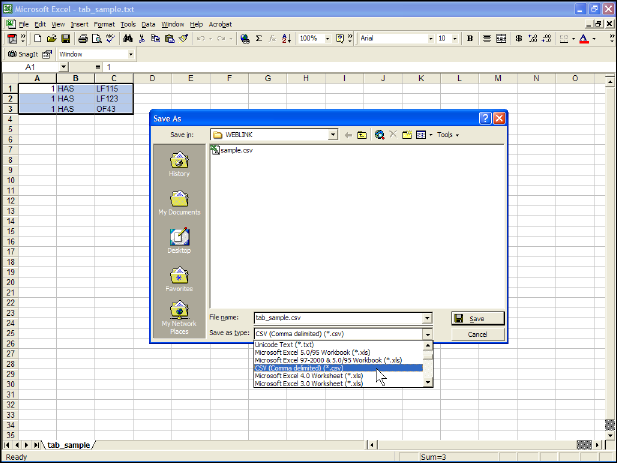The image size is (617, 463).
Task: Click the Acrobat PDF icon in toolbar
Action: click(12, 39)
